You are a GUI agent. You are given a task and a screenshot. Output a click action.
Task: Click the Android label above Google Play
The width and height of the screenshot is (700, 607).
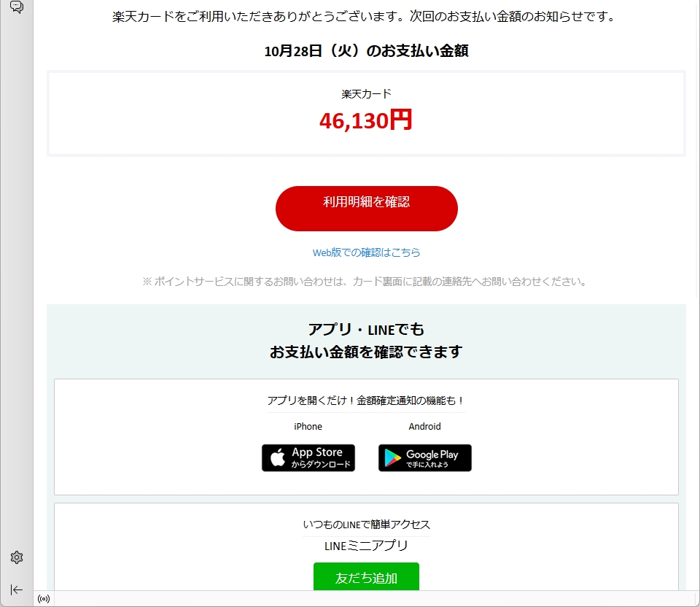pos(424,427)
